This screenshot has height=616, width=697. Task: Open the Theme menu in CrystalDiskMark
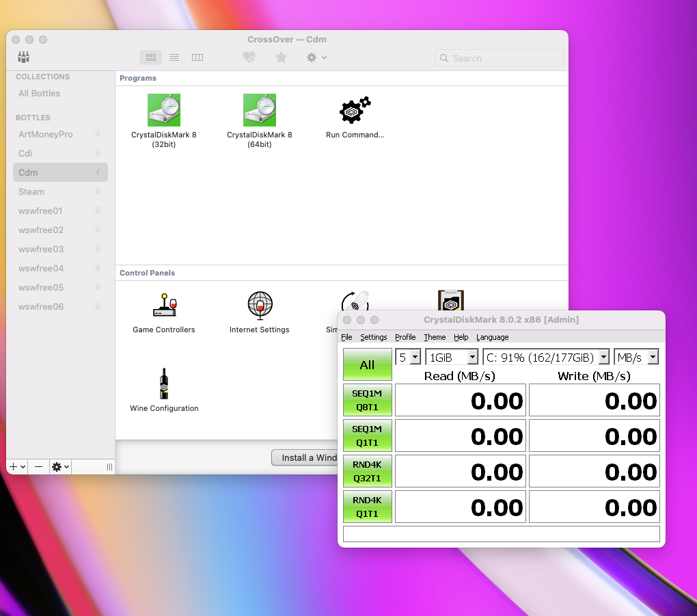click(x=435, y=337)
